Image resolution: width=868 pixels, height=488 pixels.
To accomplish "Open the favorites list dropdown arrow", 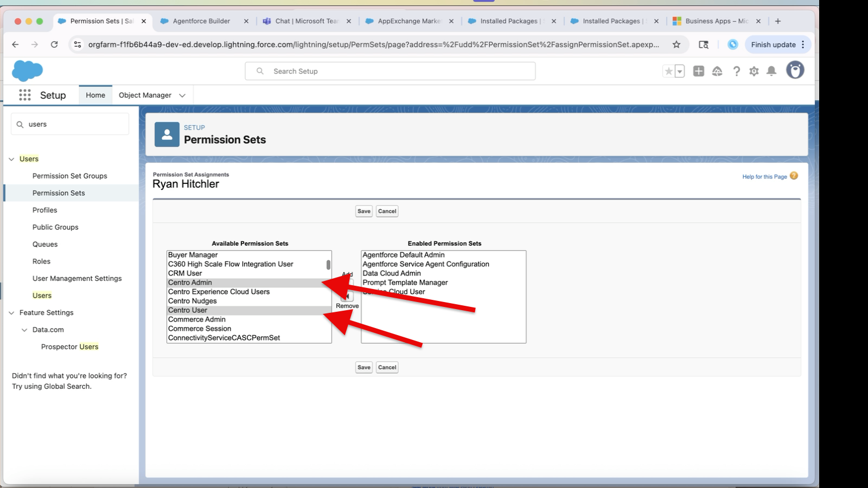I will [679, 71].
